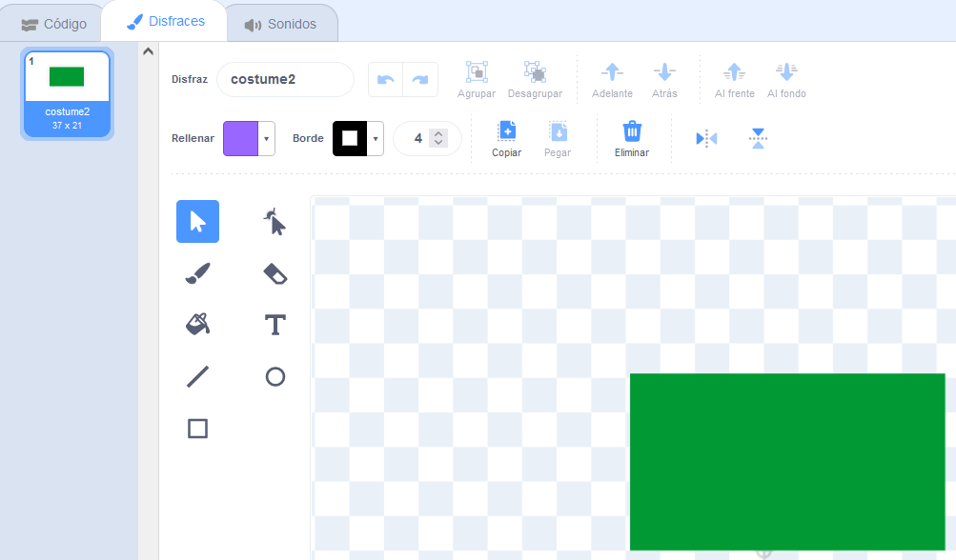Click the Copiar button
Image resolution: width=956 pixels, height=560 pixels.
pyautogui.click(x=506, y=138)
